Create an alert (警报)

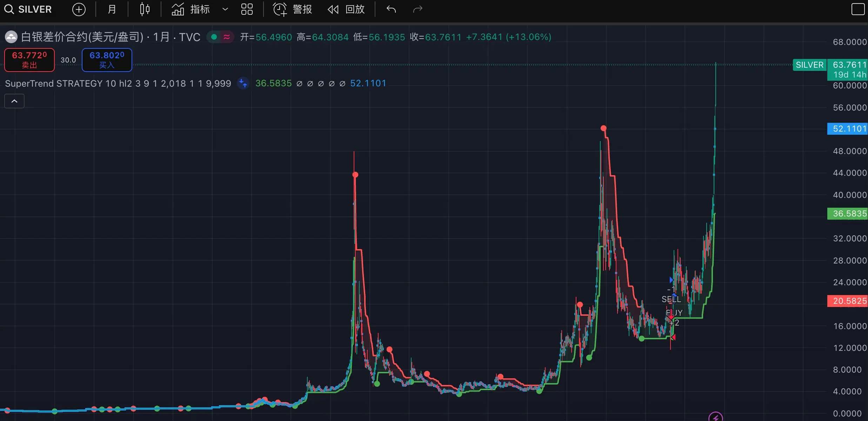293,9
